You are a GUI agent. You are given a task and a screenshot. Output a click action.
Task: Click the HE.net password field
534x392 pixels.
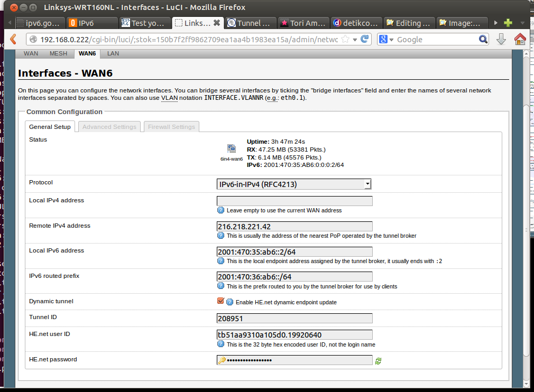(294, 360)
